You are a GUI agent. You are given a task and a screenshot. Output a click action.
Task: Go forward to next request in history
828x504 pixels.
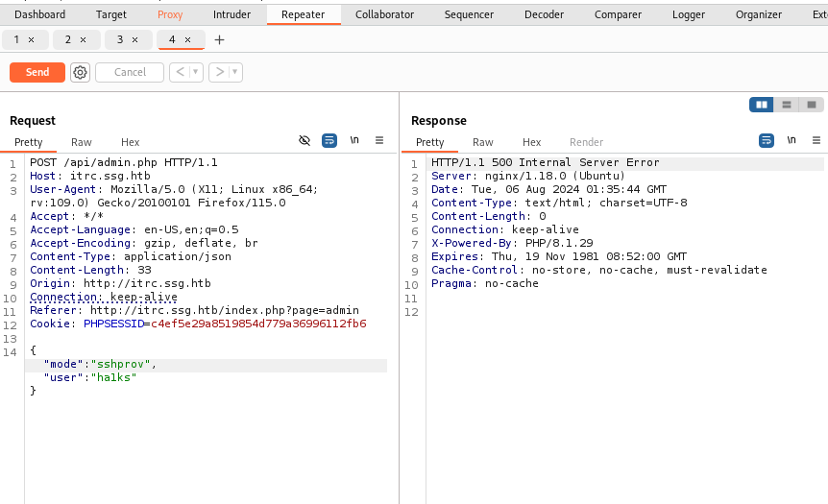click(220, 72)
